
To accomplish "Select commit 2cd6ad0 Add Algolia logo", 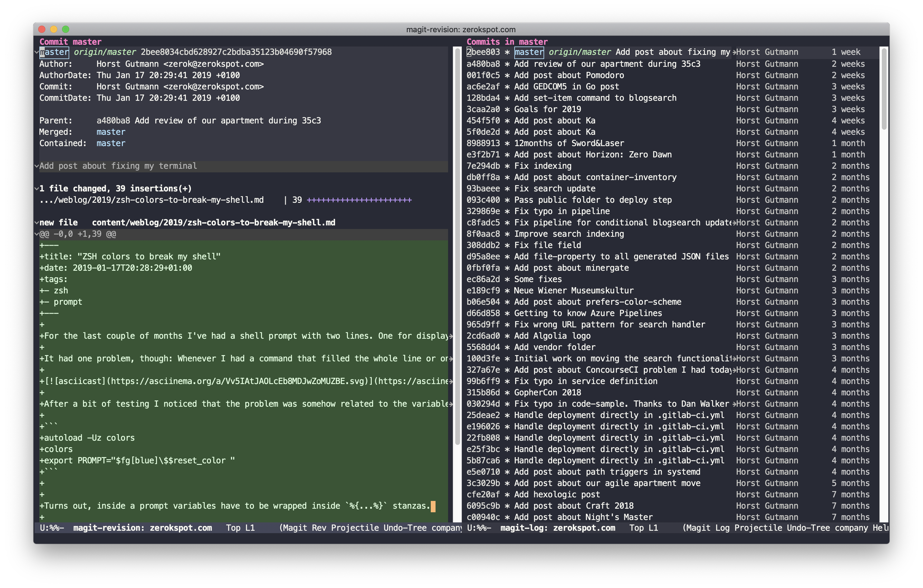I will pyautogui.click(x=672, y=336).
